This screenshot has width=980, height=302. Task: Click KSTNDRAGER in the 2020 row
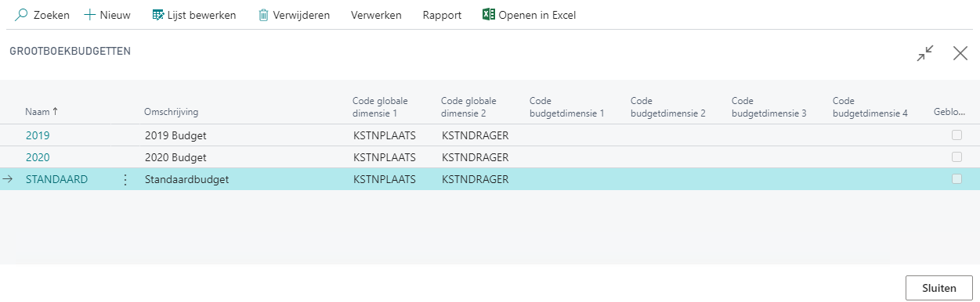point(476,157)
